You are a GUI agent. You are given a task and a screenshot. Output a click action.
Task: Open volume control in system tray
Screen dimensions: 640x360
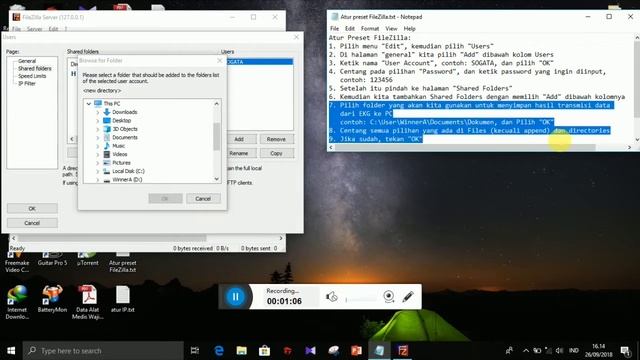tap(560, 351)
